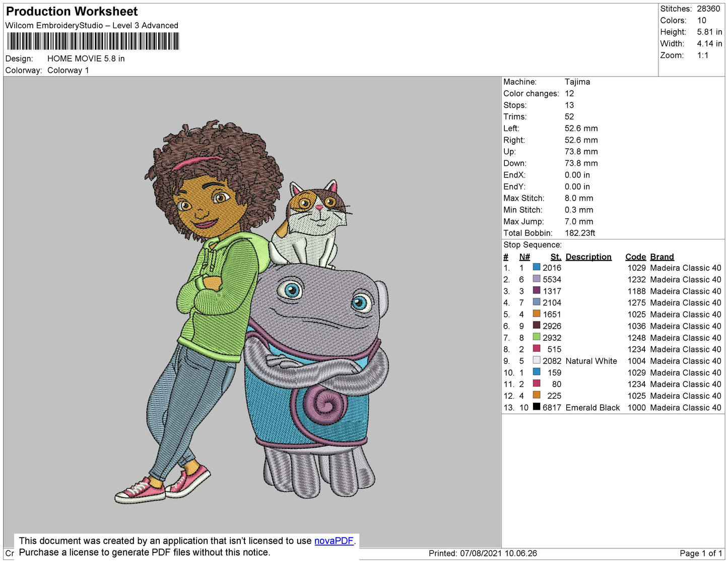This screenshot has width=728, height=563.
Task: Select the EndX value '0.00 in'
Action: (577, 175)
